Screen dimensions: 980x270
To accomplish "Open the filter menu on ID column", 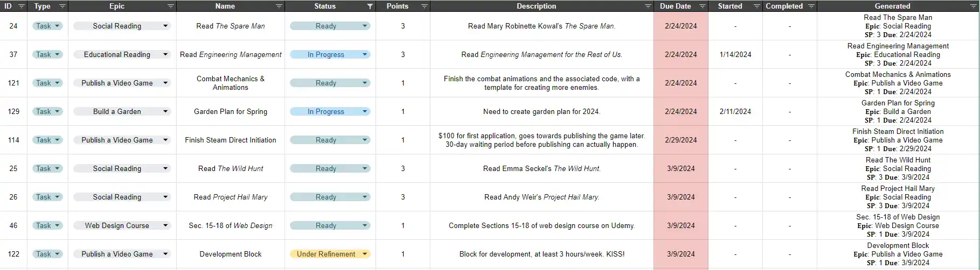I will tap(22, 6).
